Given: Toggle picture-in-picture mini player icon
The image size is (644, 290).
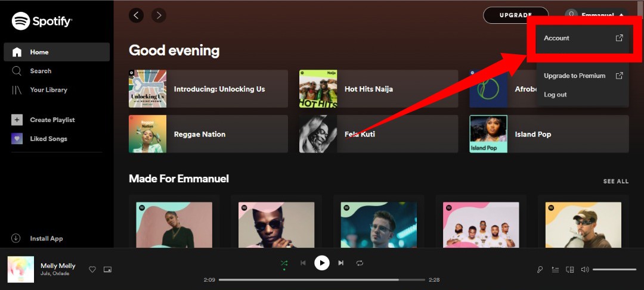Looking at the screenshot, I should tap(107, 270).
